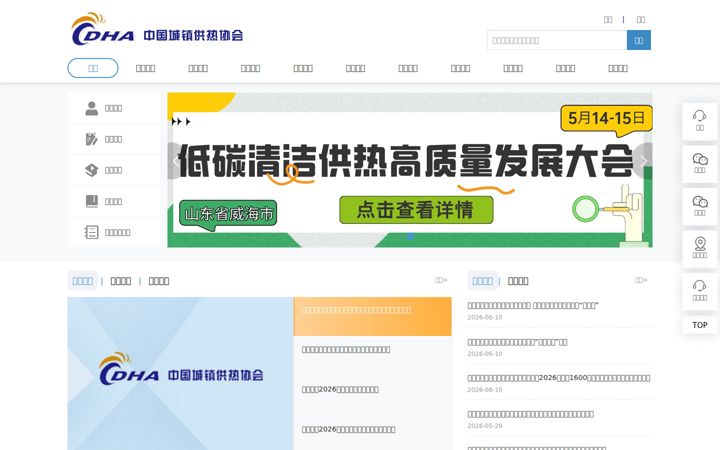
Task: Open the graduation cap icon sidebar entry
Action: pos(113,170)
